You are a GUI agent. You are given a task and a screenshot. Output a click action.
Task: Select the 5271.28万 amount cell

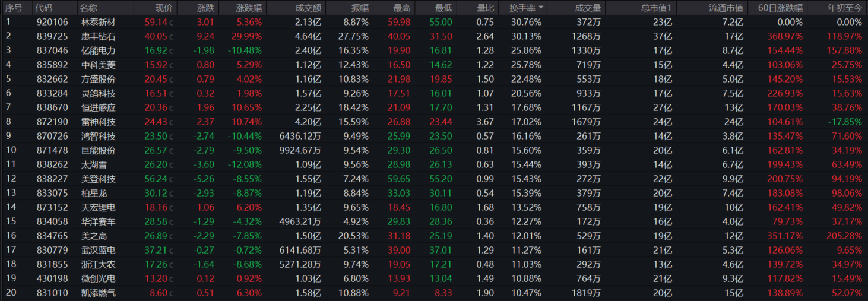pyautogui.click(x=300, y=264)
